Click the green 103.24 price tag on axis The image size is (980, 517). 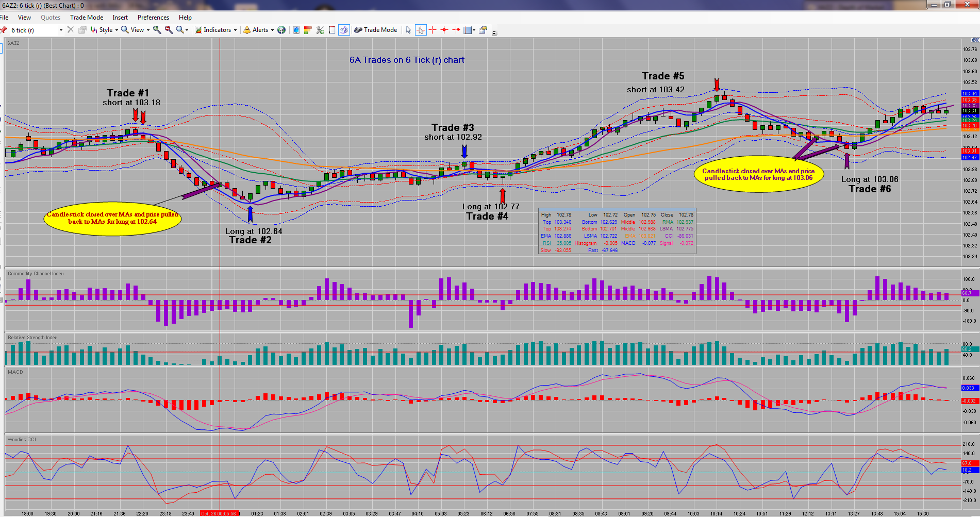[x=969, y=121]
